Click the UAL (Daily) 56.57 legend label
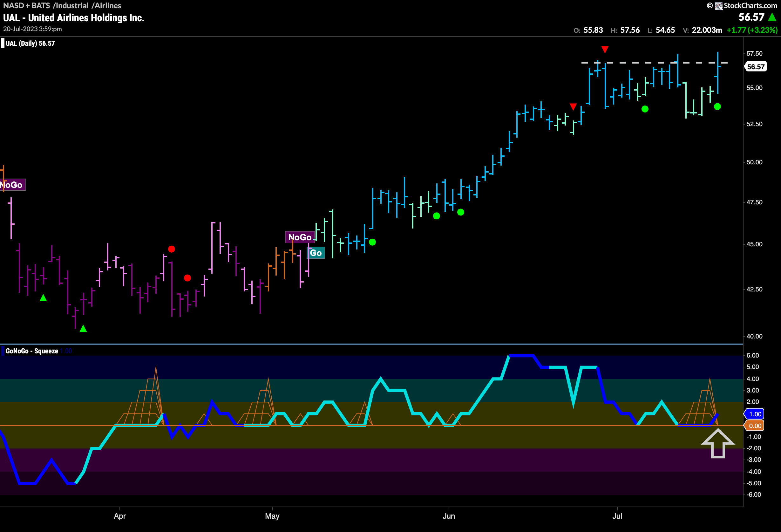The image size is (781, 532). pyautogui.click(x=30, y=43)
